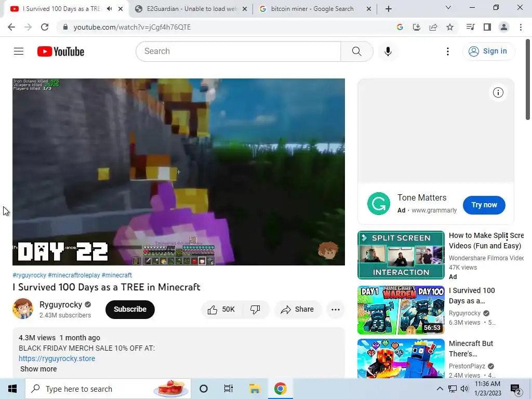Screen dimensions: 532x399
Task: Show hidden tray icons chevron
Action: pyautogui.click(x=440, y=389)
